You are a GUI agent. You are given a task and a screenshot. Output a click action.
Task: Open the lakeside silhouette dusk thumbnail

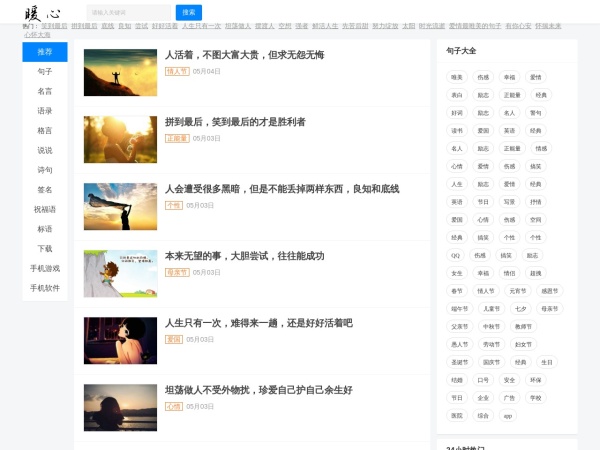[x=121, y=408]
